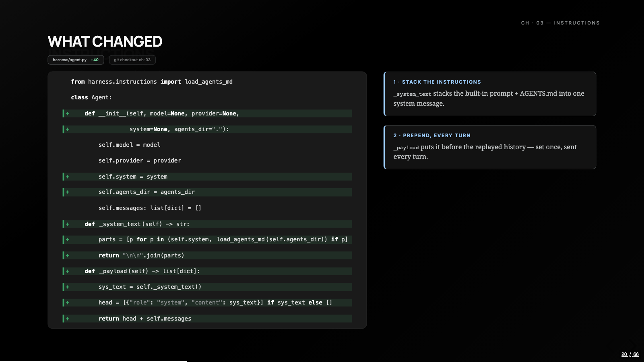
Task: Click the 'class Agent:' code line
Action: click(x=91, y=97)
